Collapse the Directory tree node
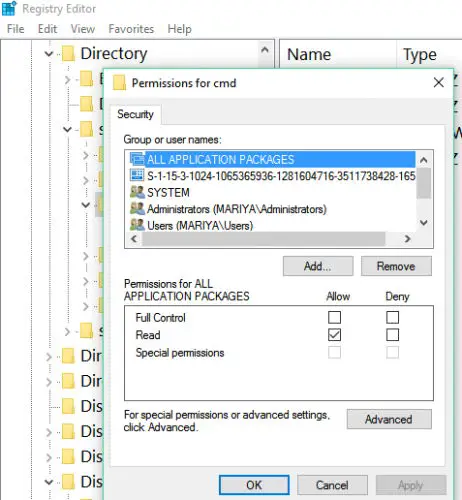This screenshot has width=462, height=500. tap(49, 54)
